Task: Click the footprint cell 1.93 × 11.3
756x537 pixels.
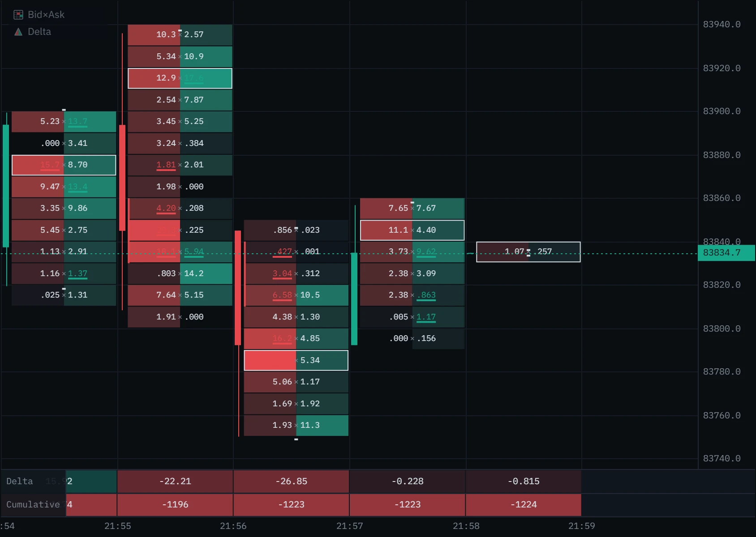Action: click(296, 426)
